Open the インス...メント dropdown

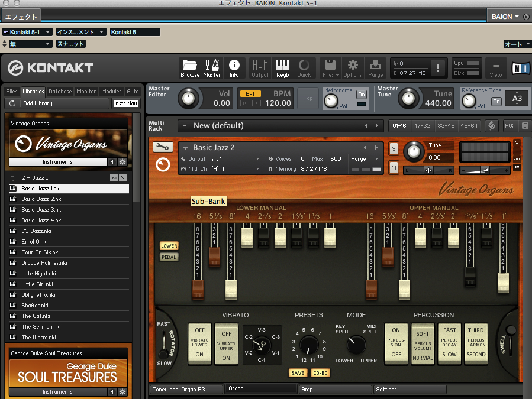[x=81, y=32]
